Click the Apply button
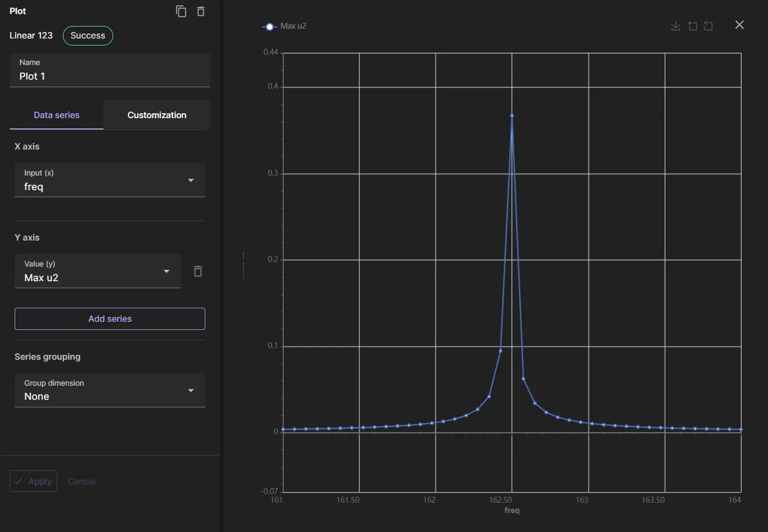The image size is (768, 532). [34, 481]
